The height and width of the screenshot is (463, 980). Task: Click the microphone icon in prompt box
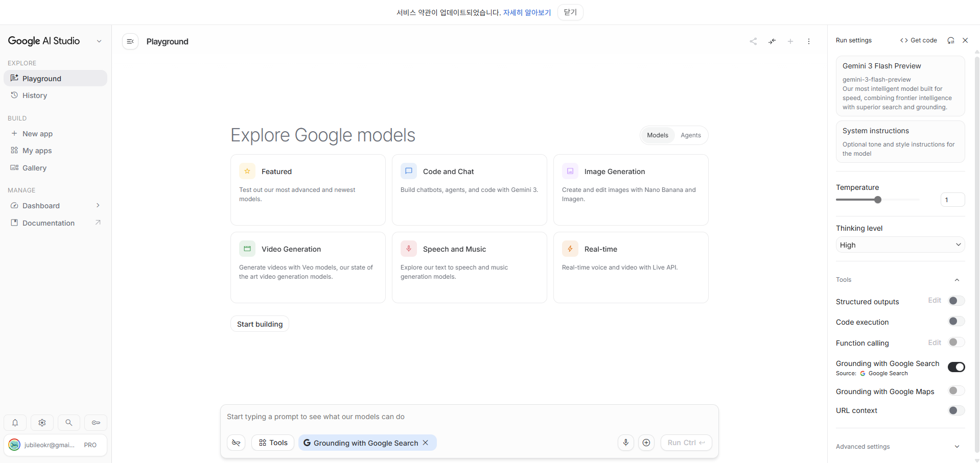click(626, 443)
